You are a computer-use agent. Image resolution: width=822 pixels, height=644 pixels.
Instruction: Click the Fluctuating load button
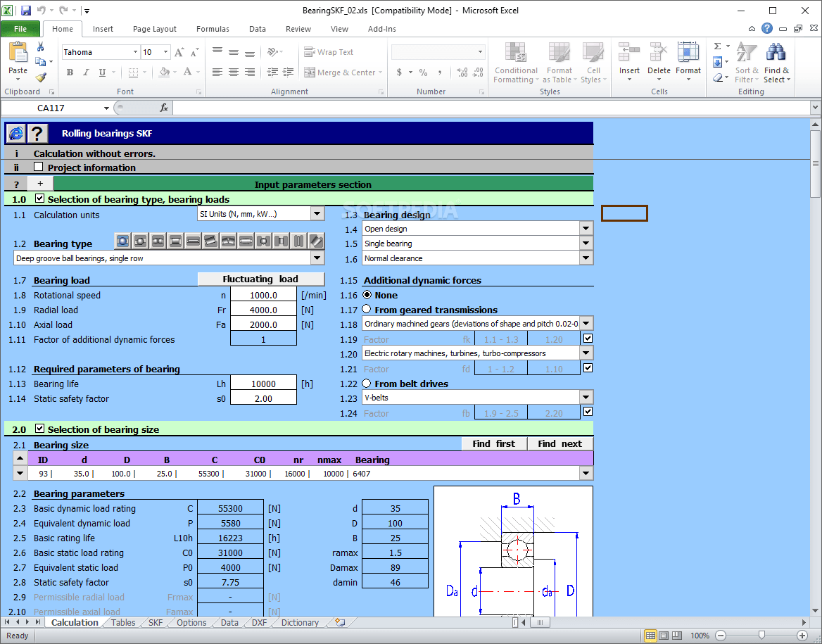(x=260, y=279)
